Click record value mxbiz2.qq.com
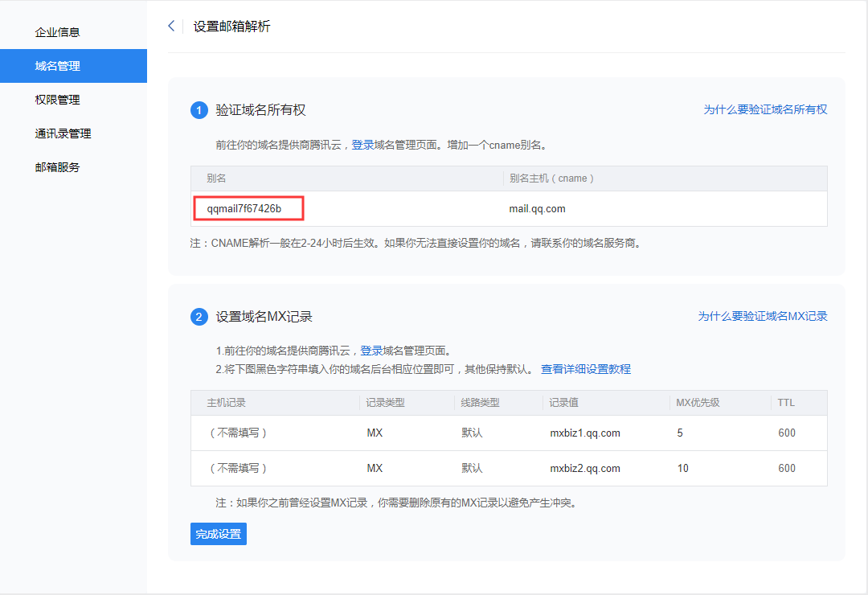 click(584, 468)
